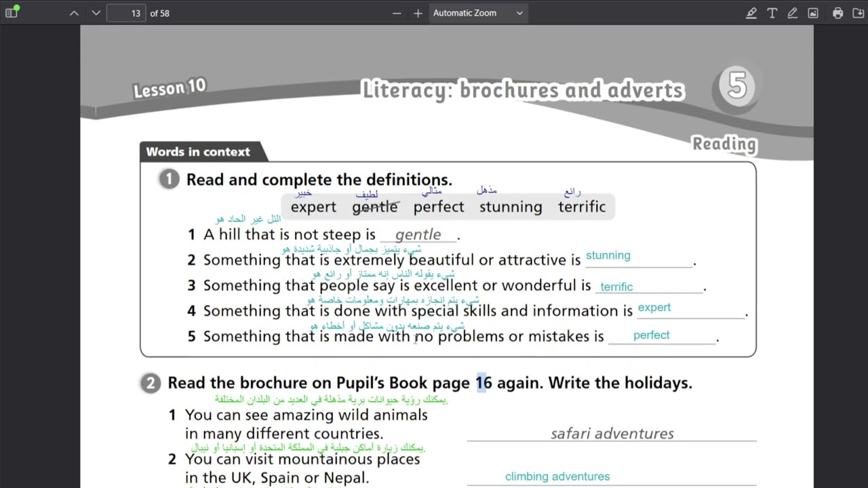This screenshot has height=488, width=868.
Task: Click the page number field showing 13
Action: (126, 13)
